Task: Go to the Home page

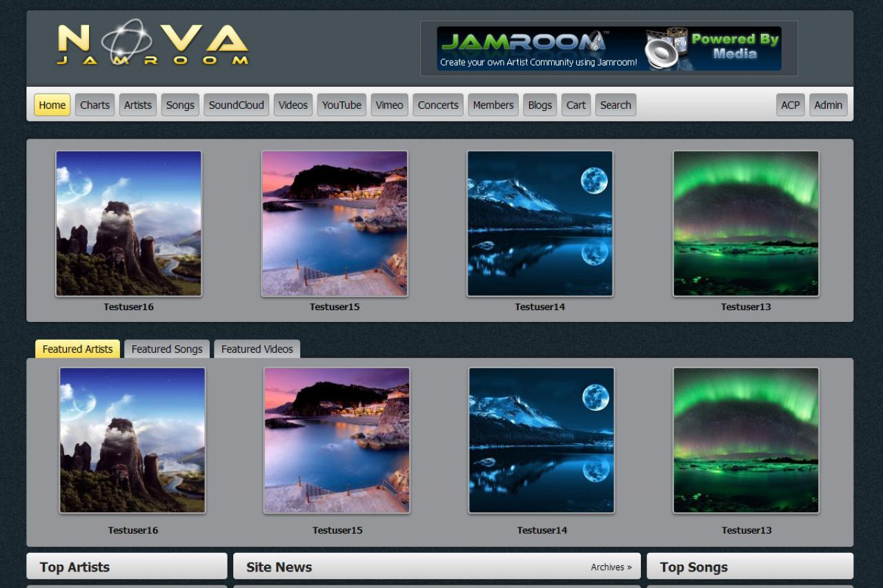Action: (52, 105)
